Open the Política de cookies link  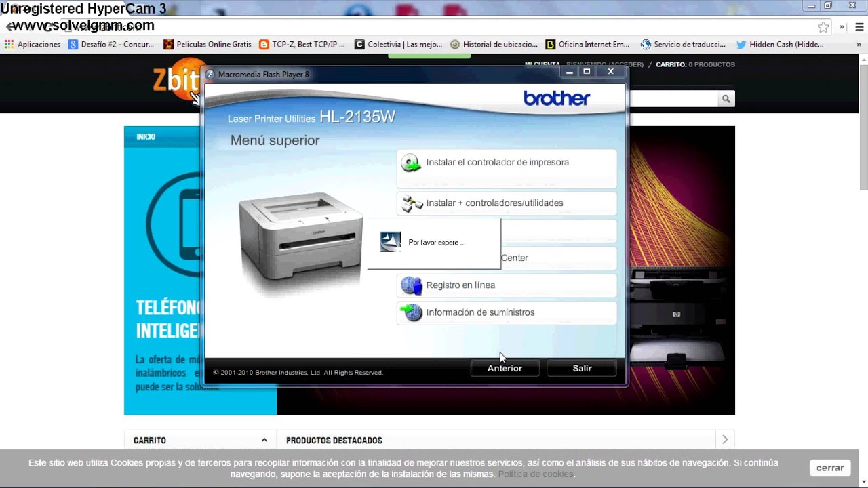coord(536,474)
